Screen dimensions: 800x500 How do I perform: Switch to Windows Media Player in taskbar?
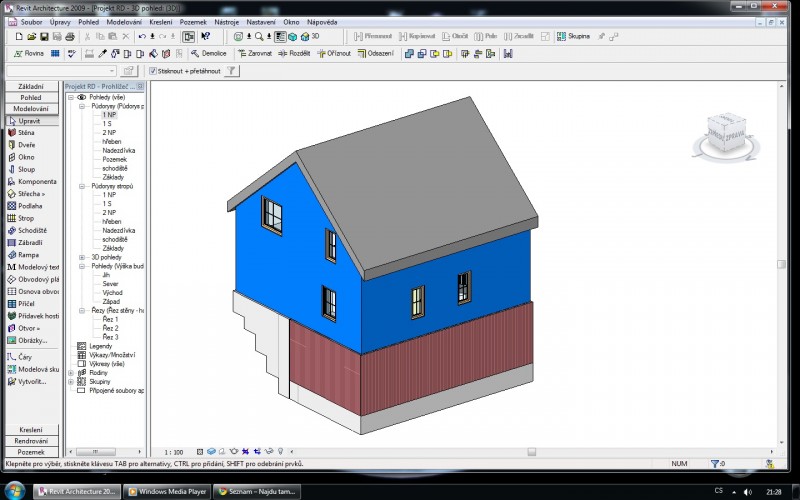click(x=166, y=491)
